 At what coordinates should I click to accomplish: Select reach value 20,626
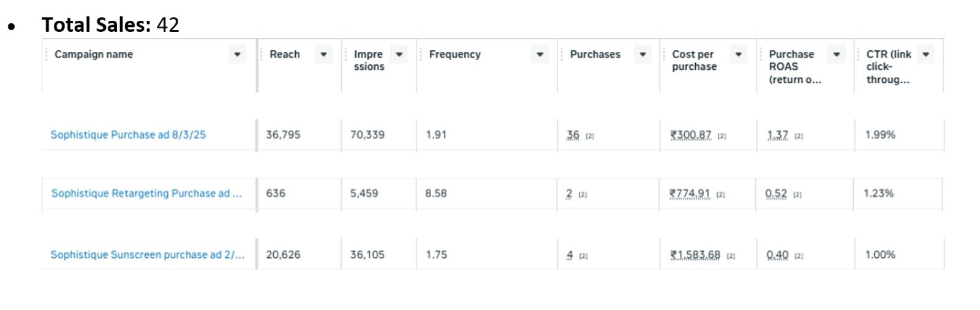click(x=283, y=255)
